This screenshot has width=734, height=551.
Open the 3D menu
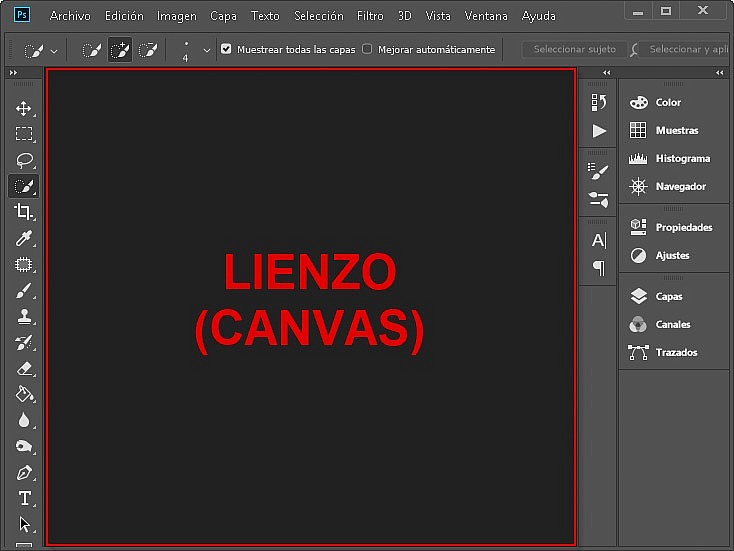[404, 16]
